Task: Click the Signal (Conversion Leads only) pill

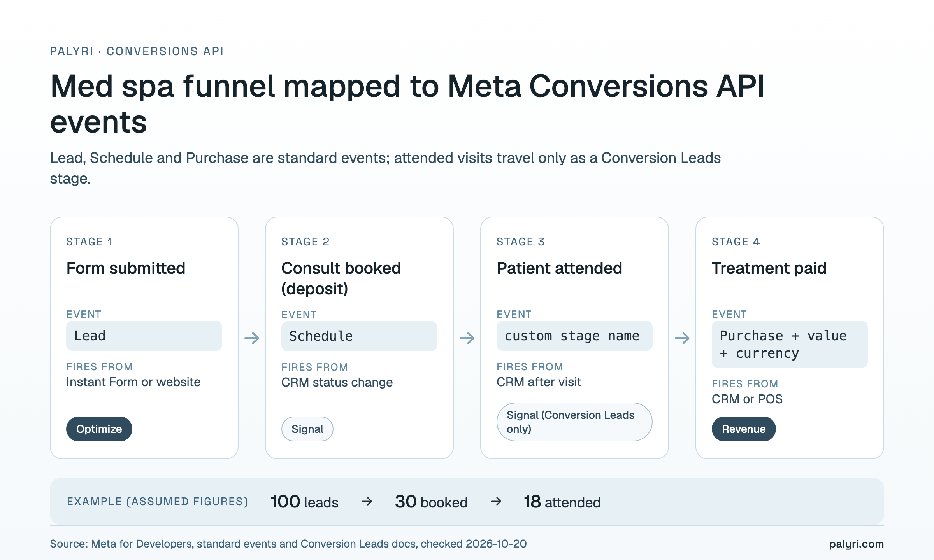Action: 574,422
